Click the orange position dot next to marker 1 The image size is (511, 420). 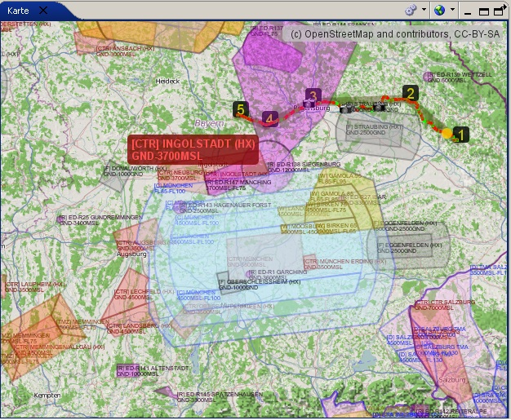click(447, 133)
